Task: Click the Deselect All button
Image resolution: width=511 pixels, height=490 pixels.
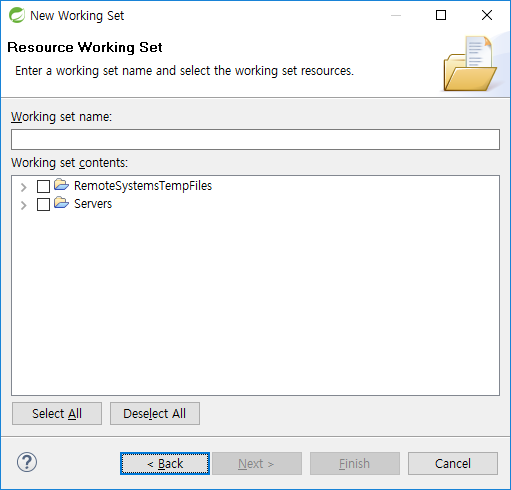Action: click(x=155, y=413)
